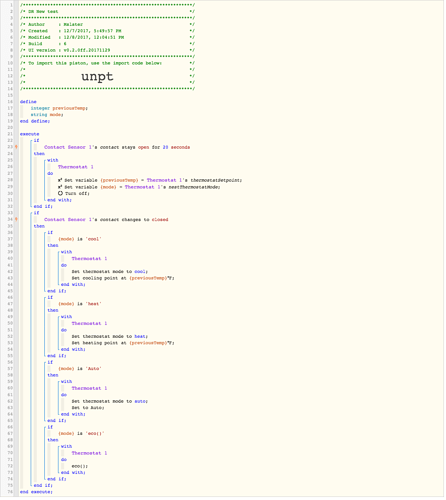Click condition (mode) is 'Auto'

point(80,369)
